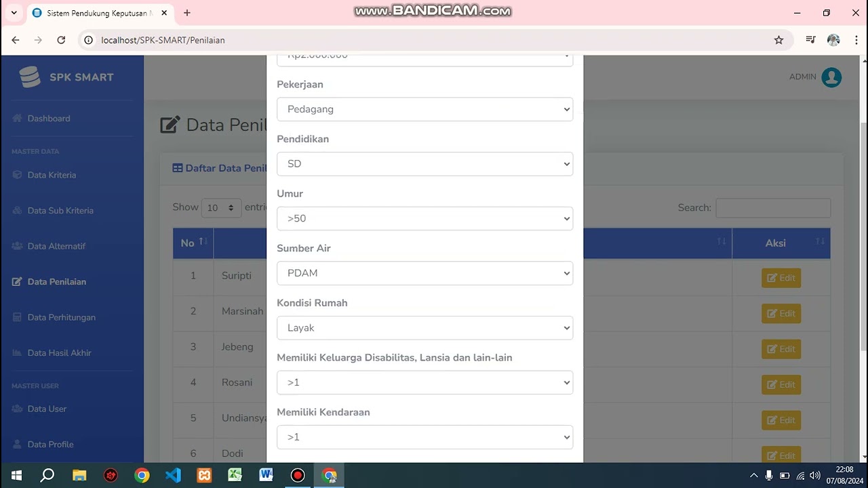Viewport: 868px width, 488px height.
Task: Click the browser address bar URL
Action: click(x=163, y=40)
